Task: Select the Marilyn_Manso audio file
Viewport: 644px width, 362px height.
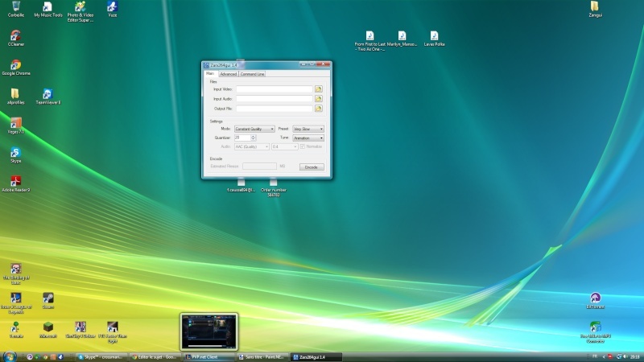Action: click(x=402, y=39)
